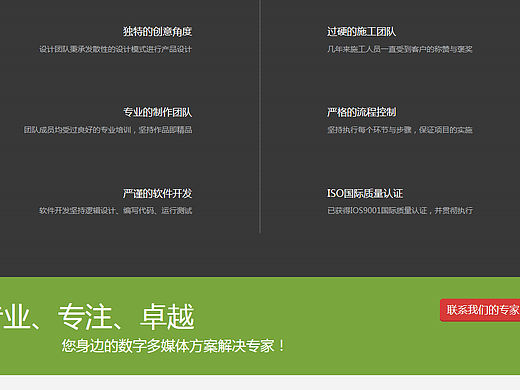The height and width of the screenshot is (390, 520).
Task: Click the red 联系我们的专家 button
Action: click(x=480, y=310)
